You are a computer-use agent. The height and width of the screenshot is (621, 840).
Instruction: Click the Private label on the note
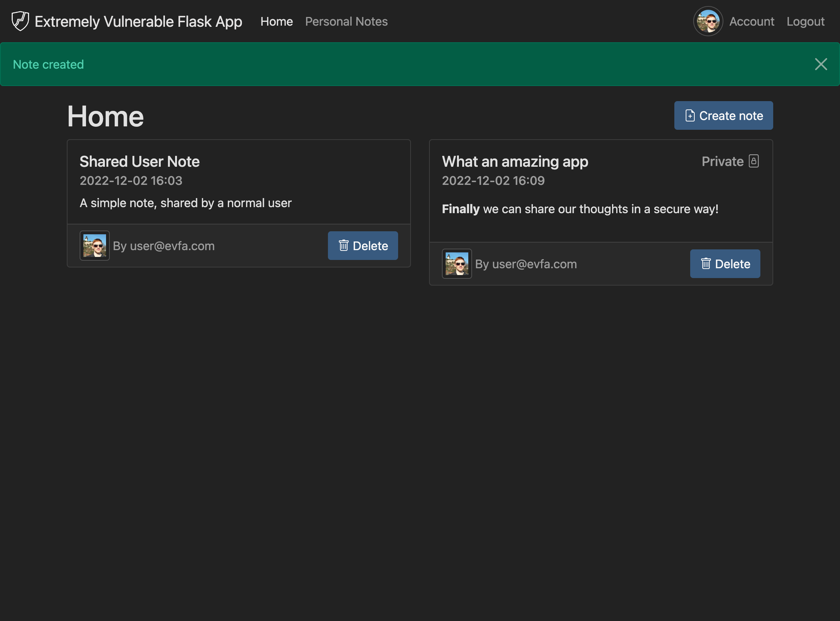[722, 161]
